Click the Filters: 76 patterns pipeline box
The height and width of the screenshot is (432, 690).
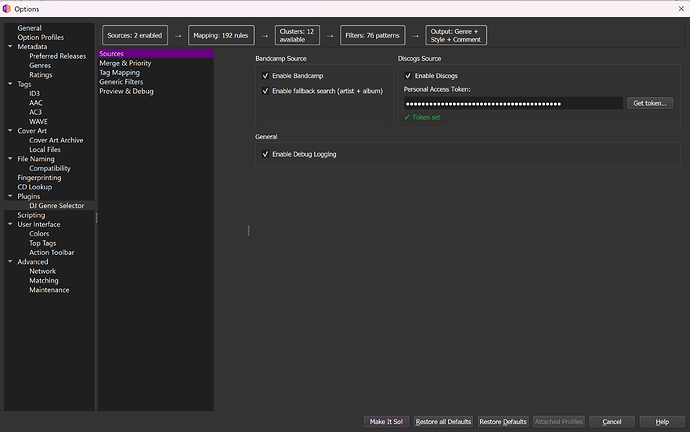point(371,37)
